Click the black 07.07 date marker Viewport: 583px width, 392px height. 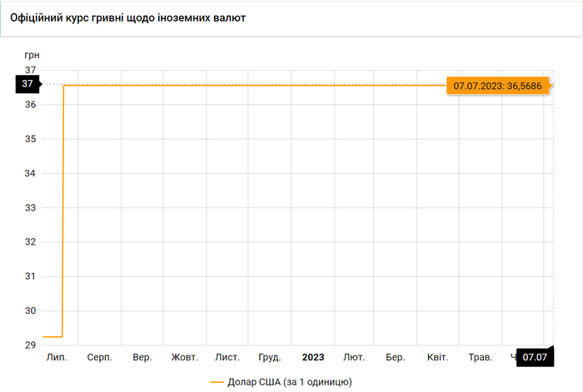tap(534, 357)
